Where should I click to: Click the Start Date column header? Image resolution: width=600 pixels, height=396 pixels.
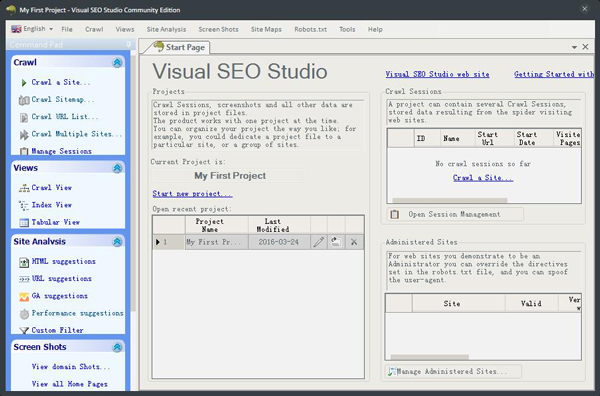click(x=533, y=138)
